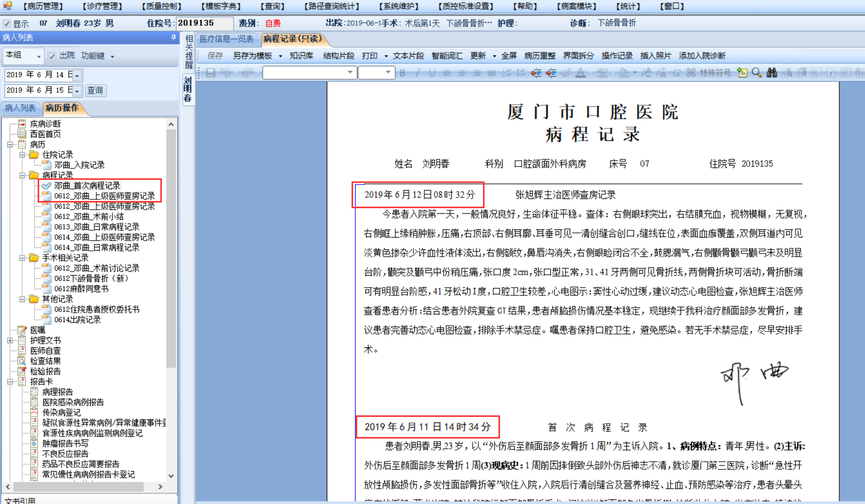Click the checkmark icon beside 邓曲_首次病程记录
This screenshot has height=504, width=865.
(x=47, y=186)
